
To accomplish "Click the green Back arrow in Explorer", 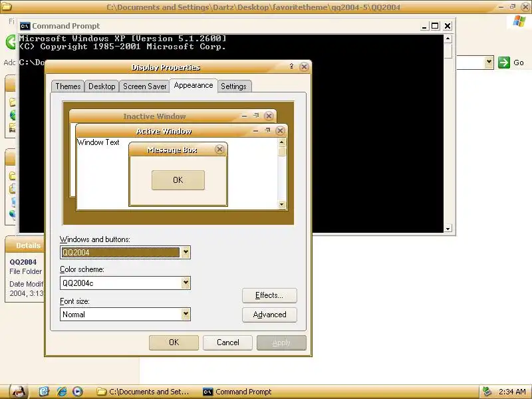I will tap(11, 42).
